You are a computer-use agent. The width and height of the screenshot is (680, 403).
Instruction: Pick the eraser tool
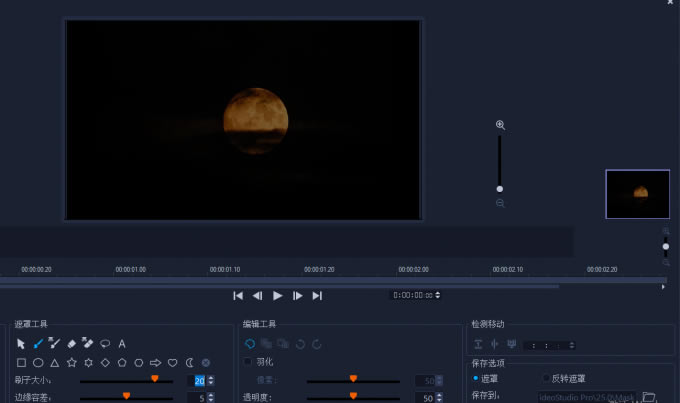pyautogui.click(x=71, y=344)
